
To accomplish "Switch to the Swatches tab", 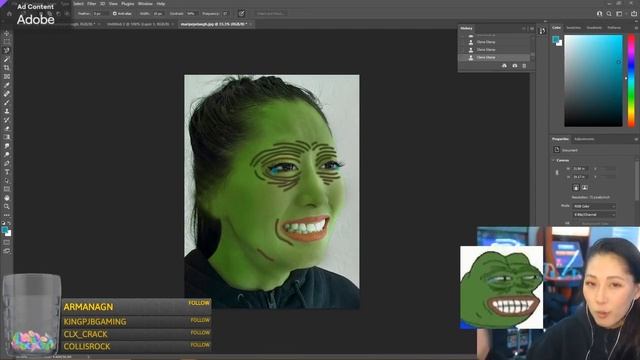I will pos(573,28).
